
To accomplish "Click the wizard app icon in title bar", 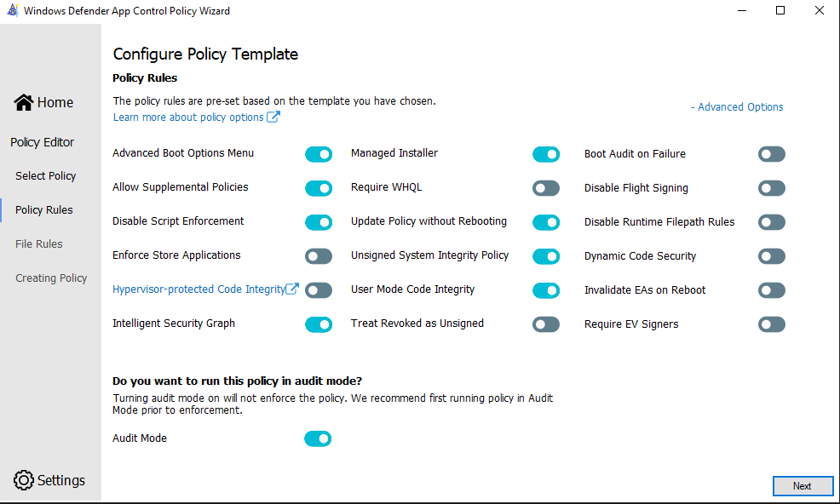I will point(12,11).
